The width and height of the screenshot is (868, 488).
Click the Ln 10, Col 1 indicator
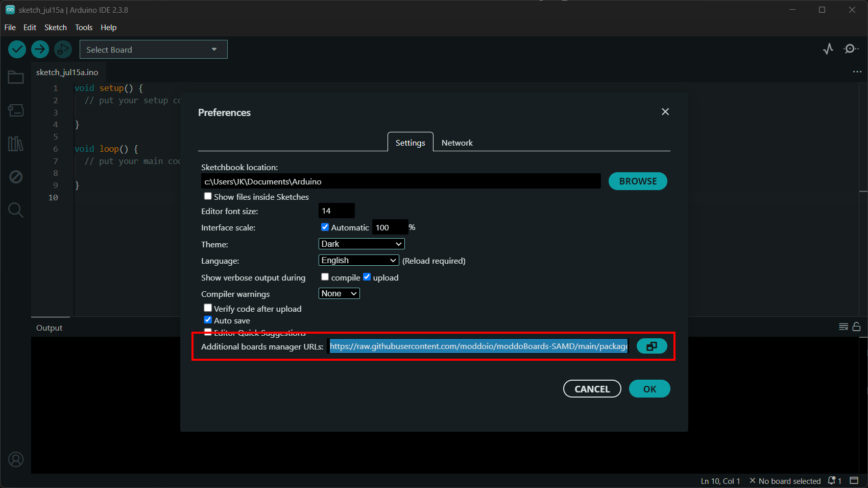(720, 481)
